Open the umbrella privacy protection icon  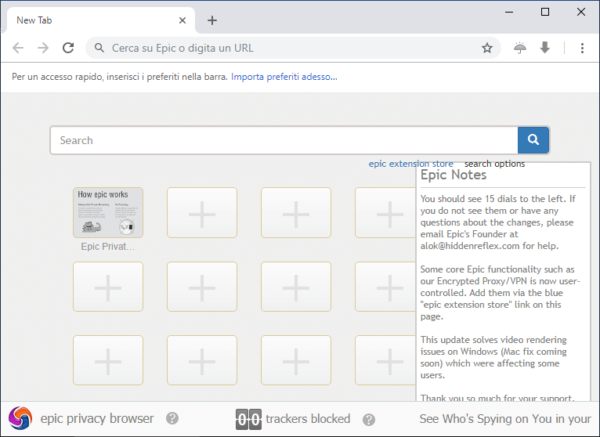520,48
